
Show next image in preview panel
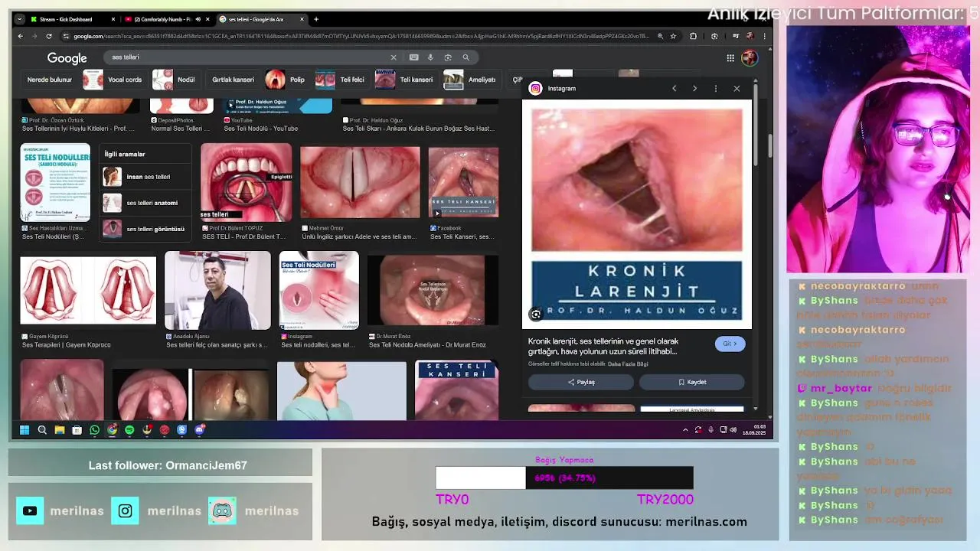tap(694, 89)
